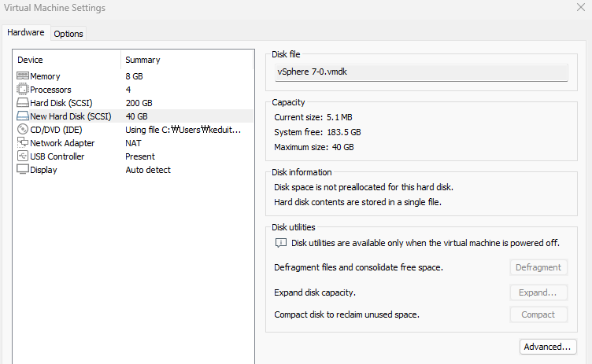This screenshot has width=592, height=364.
Task: Select the Processors row label
Action: click(x=50, y=90)
